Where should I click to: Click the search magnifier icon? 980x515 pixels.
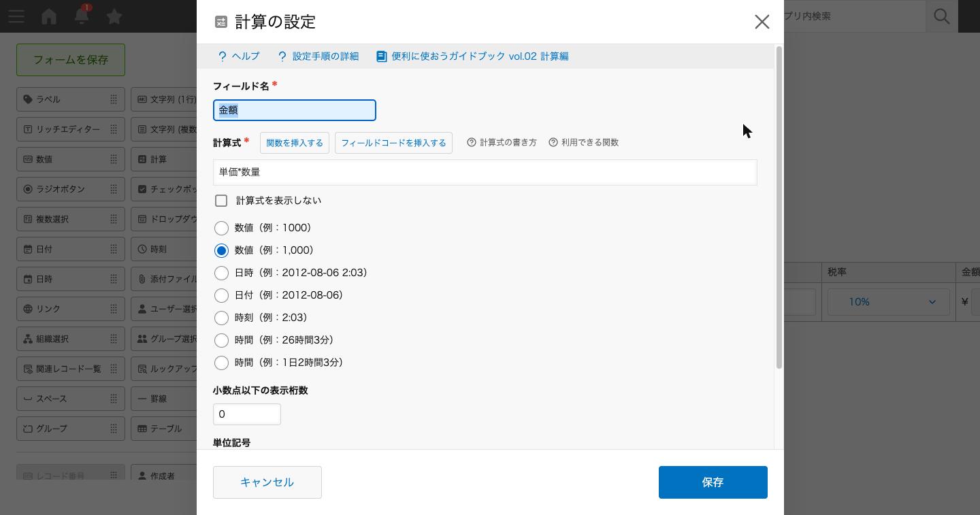coord(942,16)
